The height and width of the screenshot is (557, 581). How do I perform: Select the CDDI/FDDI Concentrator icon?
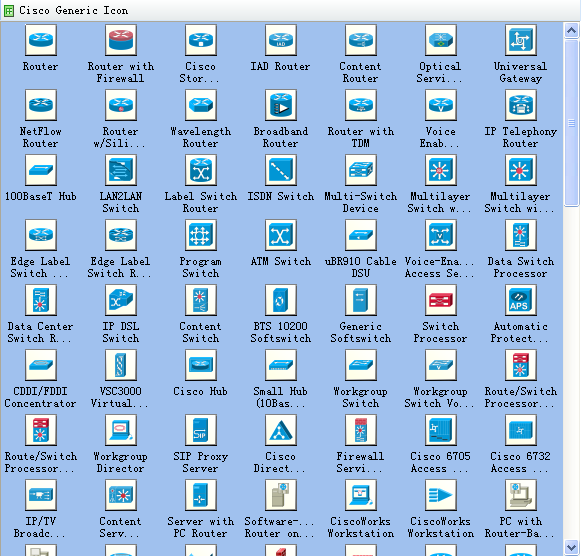[x=41, y=365]
